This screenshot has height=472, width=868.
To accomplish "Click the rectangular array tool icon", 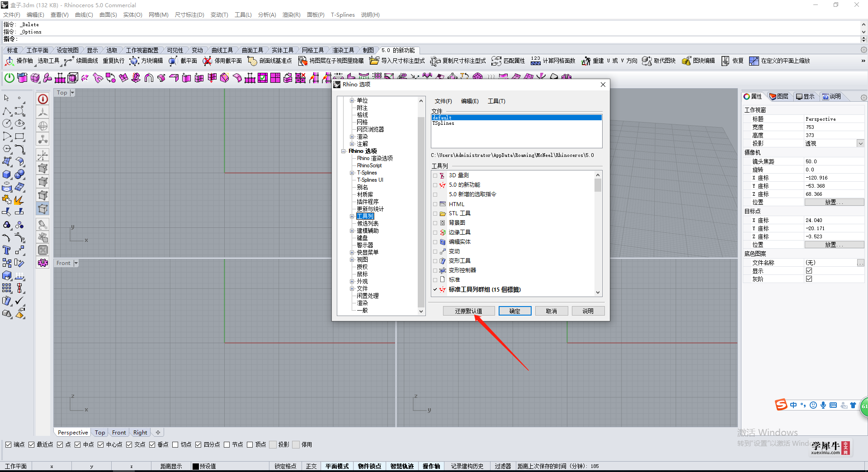I will [x=7, y=288].
